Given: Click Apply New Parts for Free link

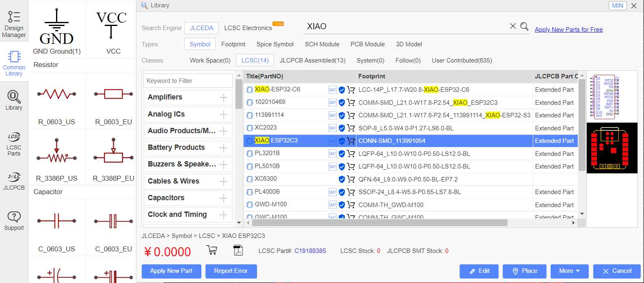Looking at the screenshot, I should [568, 30].
